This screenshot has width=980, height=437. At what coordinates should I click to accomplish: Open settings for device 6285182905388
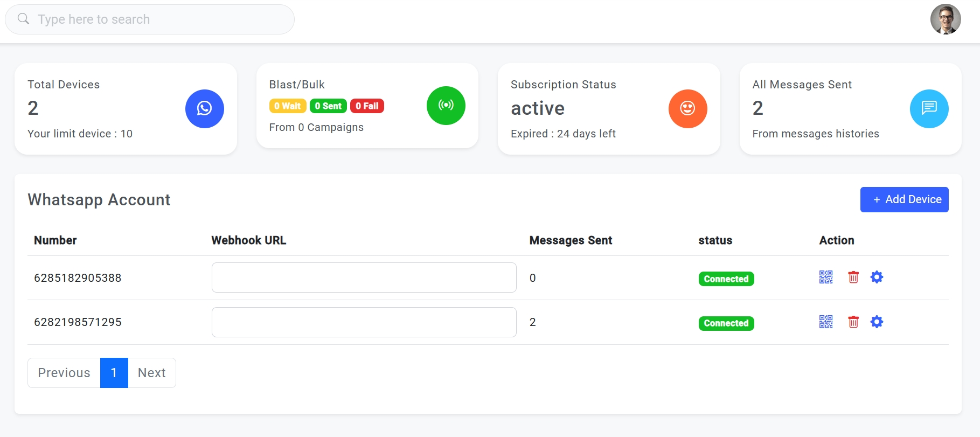(x=877, y=277)
